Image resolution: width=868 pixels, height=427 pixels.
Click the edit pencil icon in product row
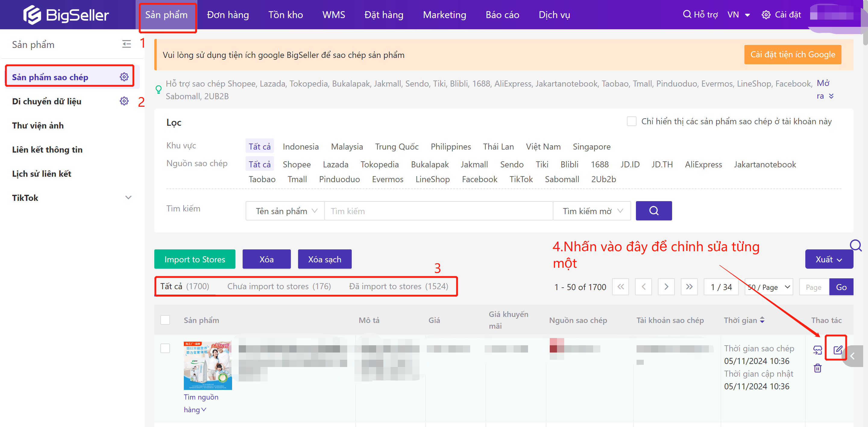837,350
